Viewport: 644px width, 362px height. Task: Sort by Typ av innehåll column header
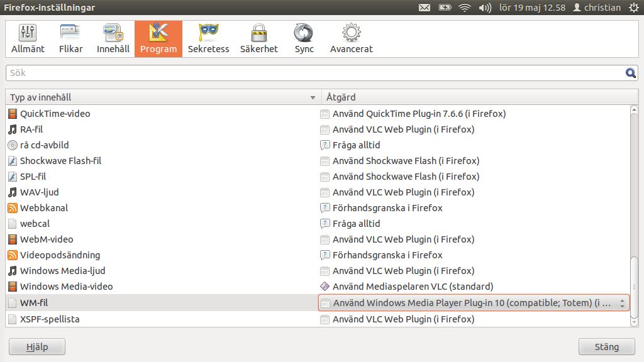pos(163,97)
